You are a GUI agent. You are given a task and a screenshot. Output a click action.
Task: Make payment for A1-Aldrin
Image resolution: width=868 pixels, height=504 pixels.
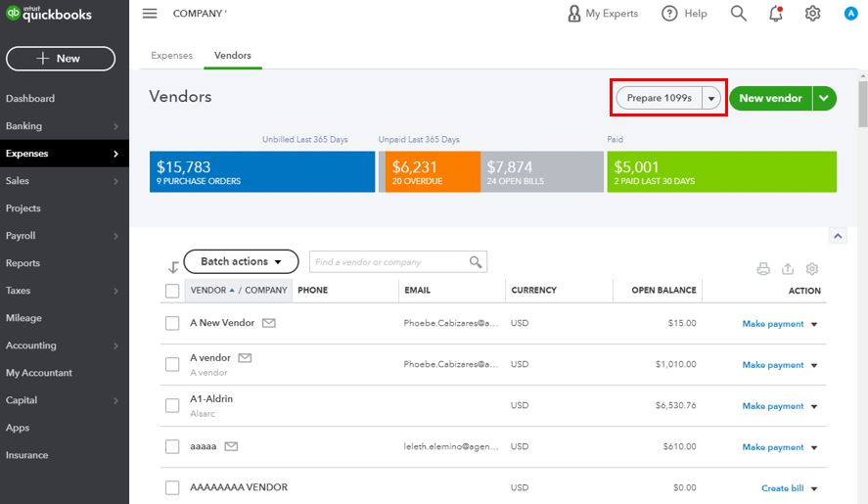click(x=773, y=406)
